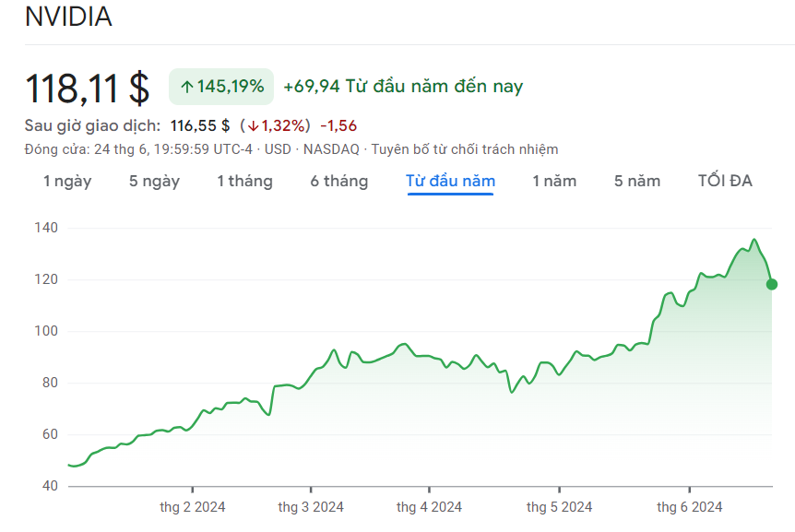795x532 pixels.
Task: Click the 'thg 2 2024' axis label
Action: point(193,507)
